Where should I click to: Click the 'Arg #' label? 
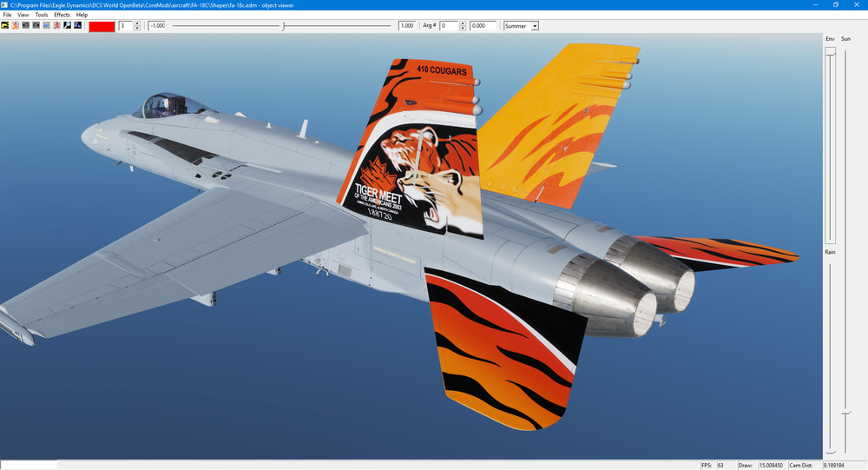pyautogui.click(x=430, y=25)
